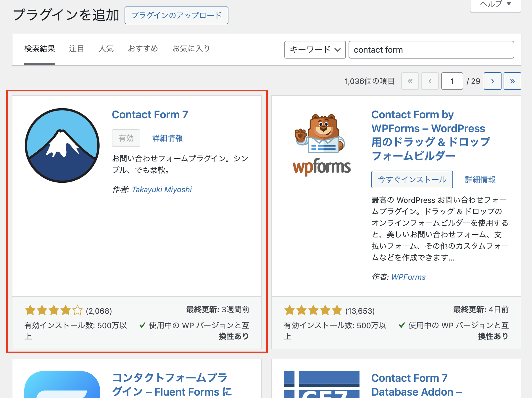Click the plugin search field containing contact form
The width and height of the screenshot is (532, 398).
coord(431,50)
